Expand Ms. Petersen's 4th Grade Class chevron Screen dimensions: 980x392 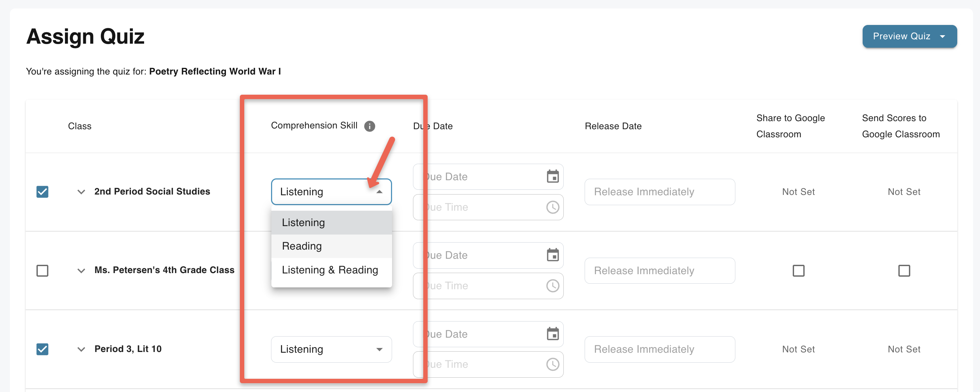(81, 271)
